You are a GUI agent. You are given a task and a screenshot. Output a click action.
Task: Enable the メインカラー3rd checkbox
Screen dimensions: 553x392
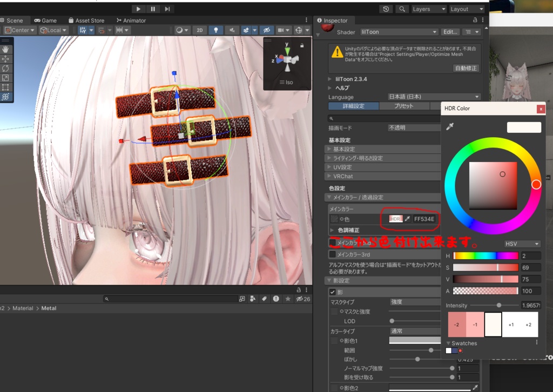coord(332,254)
